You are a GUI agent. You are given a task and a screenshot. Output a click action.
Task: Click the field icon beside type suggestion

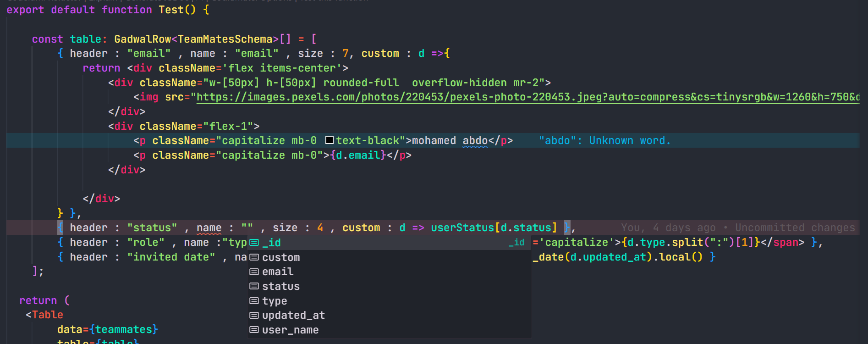(254, 301)
